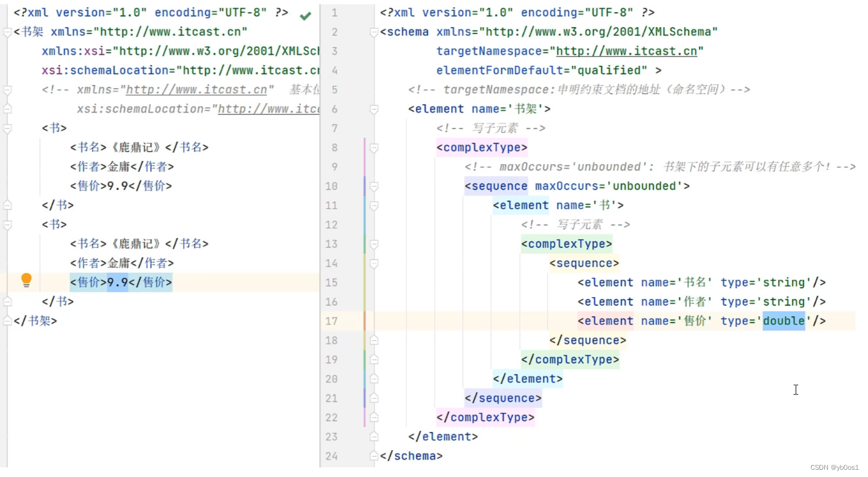Click the fold end marker on line 24

[x=374, y=455]
